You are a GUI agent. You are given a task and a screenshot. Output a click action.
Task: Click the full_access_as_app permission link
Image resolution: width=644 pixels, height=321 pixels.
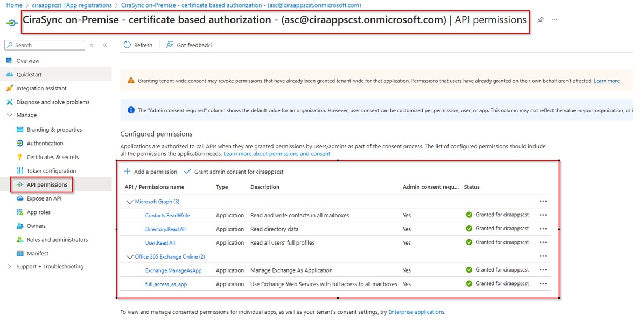166,284
